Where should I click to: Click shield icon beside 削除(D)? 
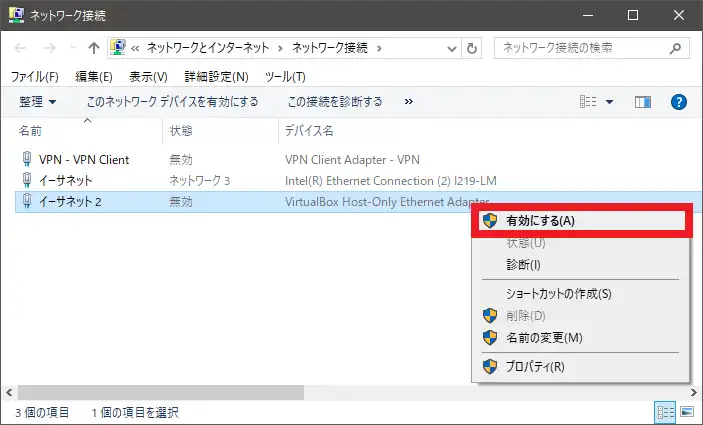[490, 316]
